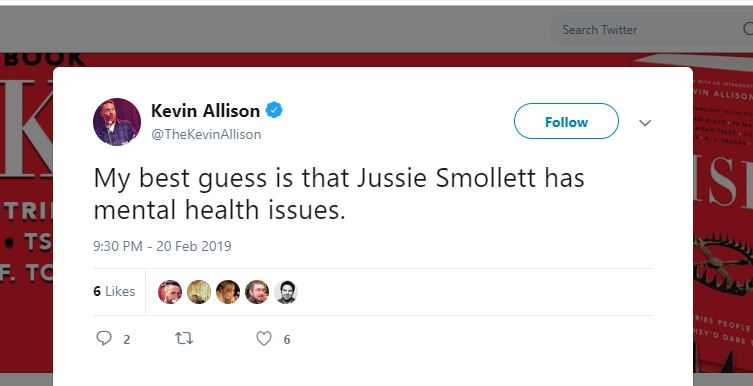
Task: View the third liker's profile picture
Action: (x=228, y=292)
